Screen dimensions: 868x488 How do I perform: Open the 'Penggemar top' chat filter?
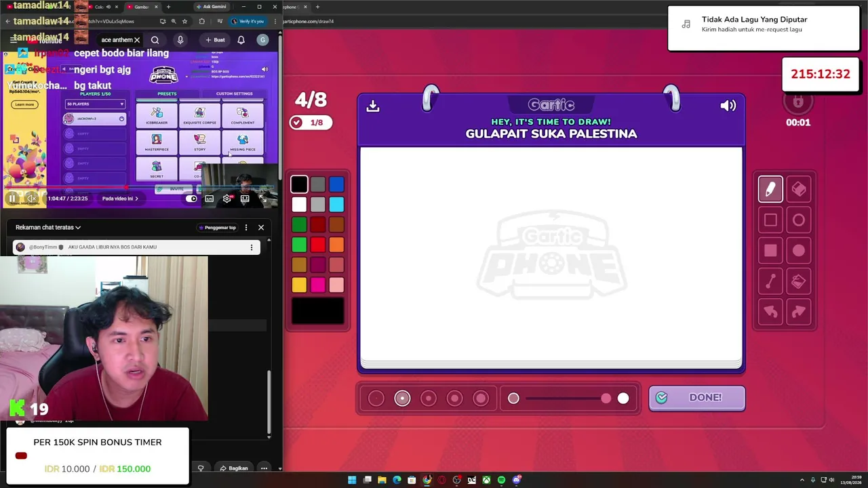[x=217, y=228]
